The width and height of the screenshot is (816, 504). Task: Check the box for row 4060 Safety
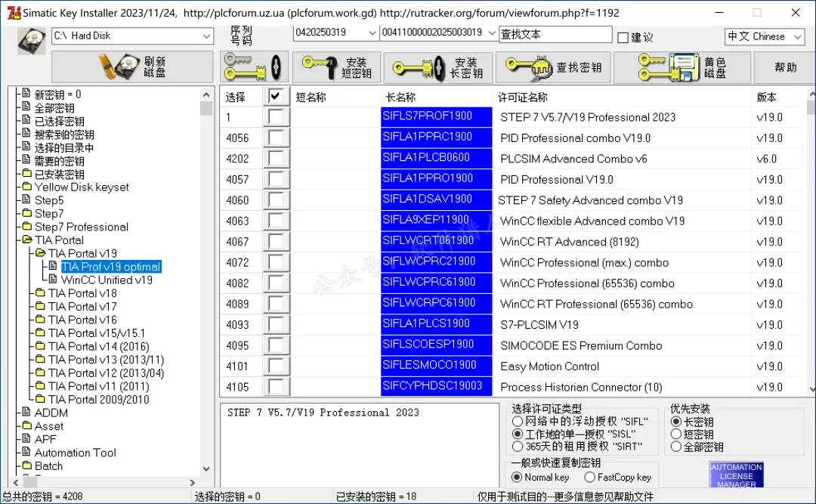[276, 200]
